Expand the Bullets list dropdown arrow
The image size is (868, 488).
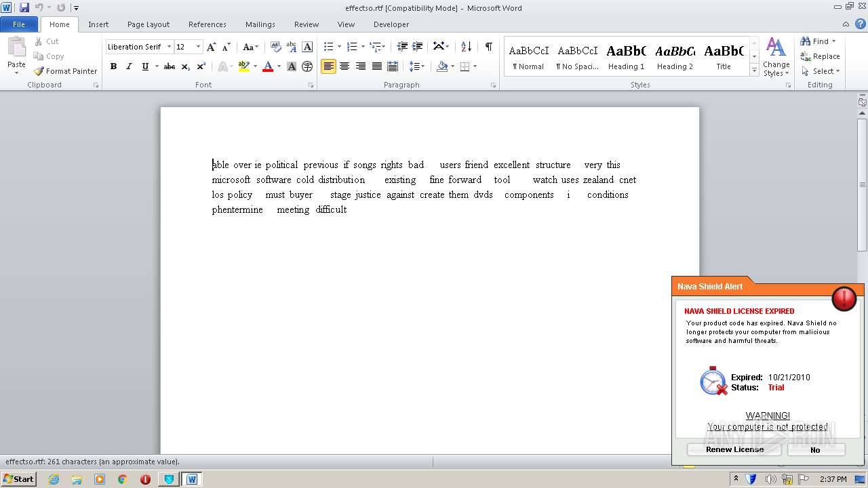340,47
